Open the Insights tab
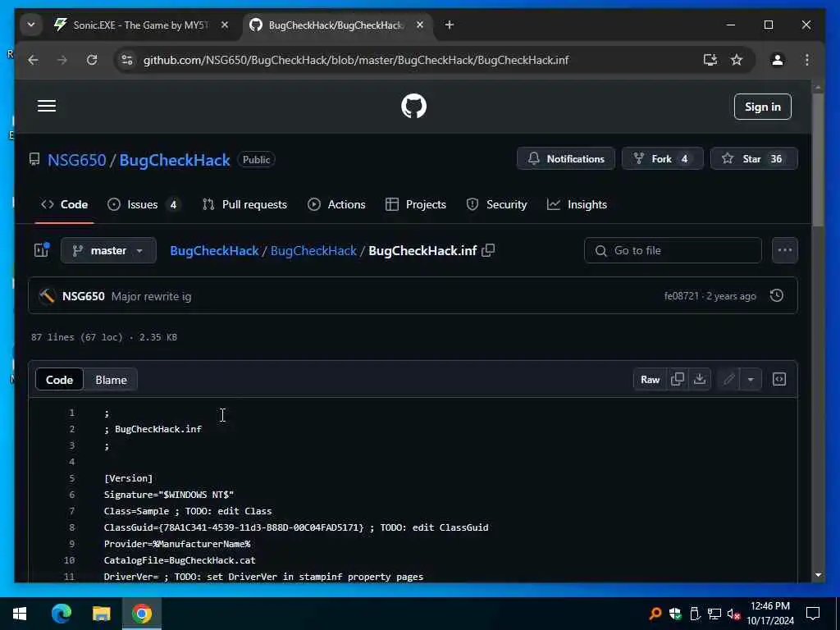The height and width of the screenshot is (630, 840). coord(577,204)
